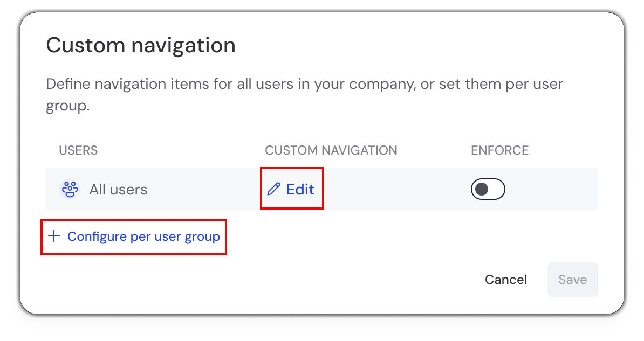Click the plus icon before Configure per user group
The image size is (644, 341).
pyautogui.click(x=54, y=236)
